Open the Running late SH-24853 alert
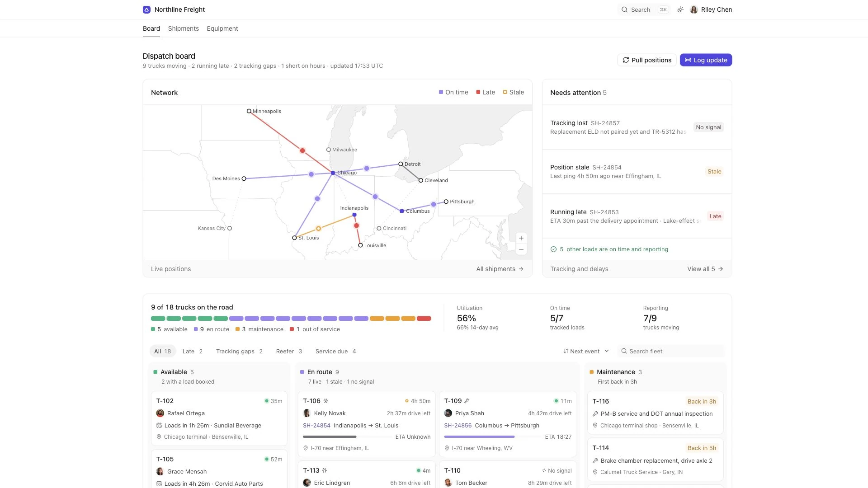The height and width of the screenshot is (488, 868). [637, 216]
